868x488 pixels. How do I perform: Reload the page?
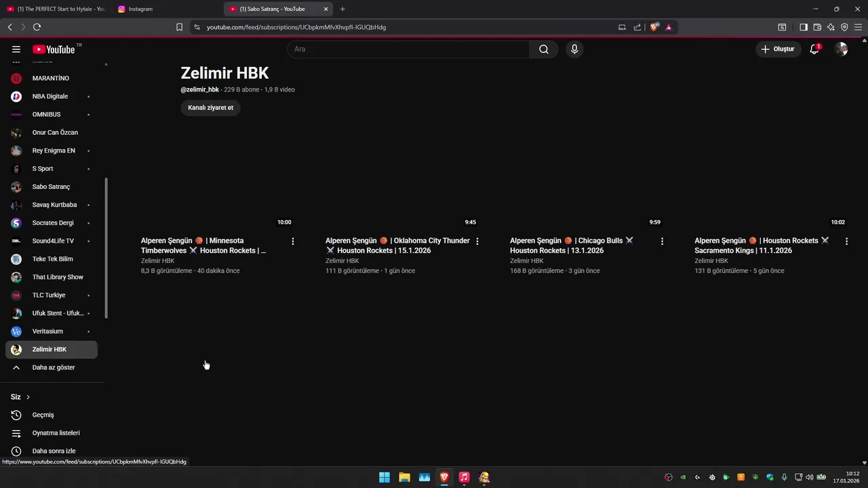tap(37, 27)
